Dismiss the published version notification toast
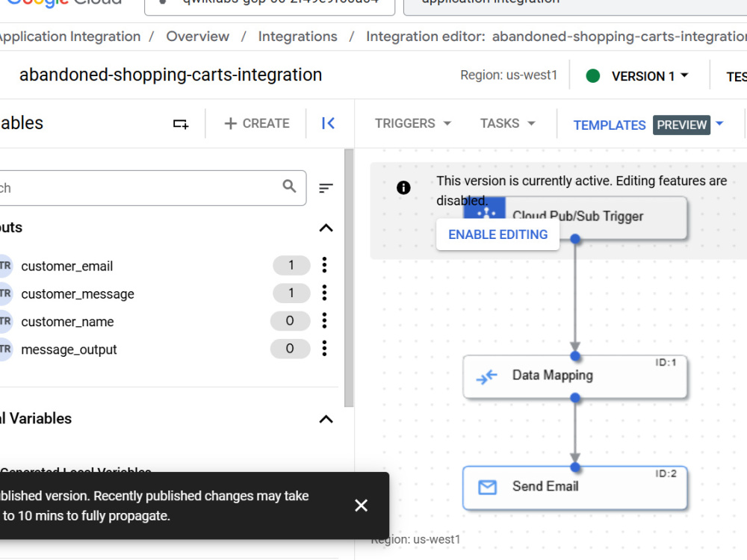747x560 pixels. coord(362,505)
